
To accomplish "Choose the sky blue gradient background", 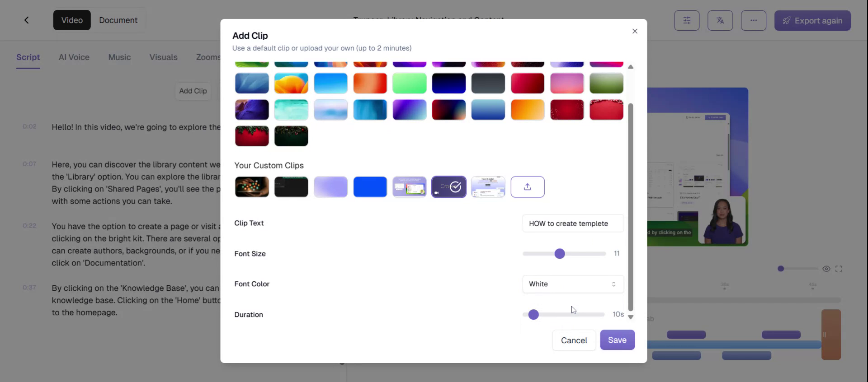I will pyautogui.click(x=331, y=84).
